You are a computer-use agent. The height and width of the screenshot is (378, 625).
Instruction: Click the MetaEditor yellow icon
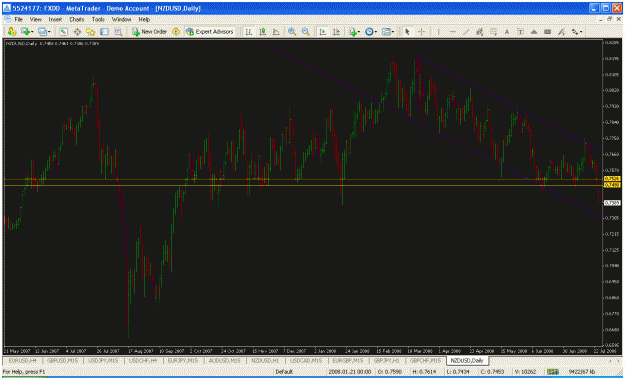click(176, 32)
